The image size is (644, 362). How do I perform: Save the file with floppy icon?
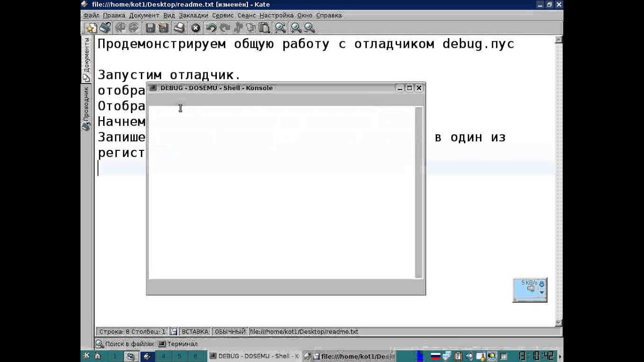(x=150, y=28)
